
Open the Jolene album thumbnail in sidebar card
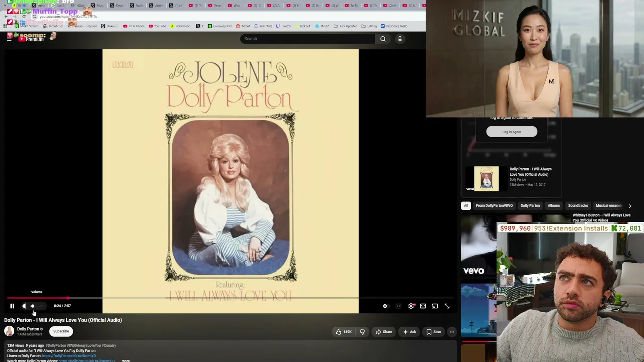click(487, 178)
